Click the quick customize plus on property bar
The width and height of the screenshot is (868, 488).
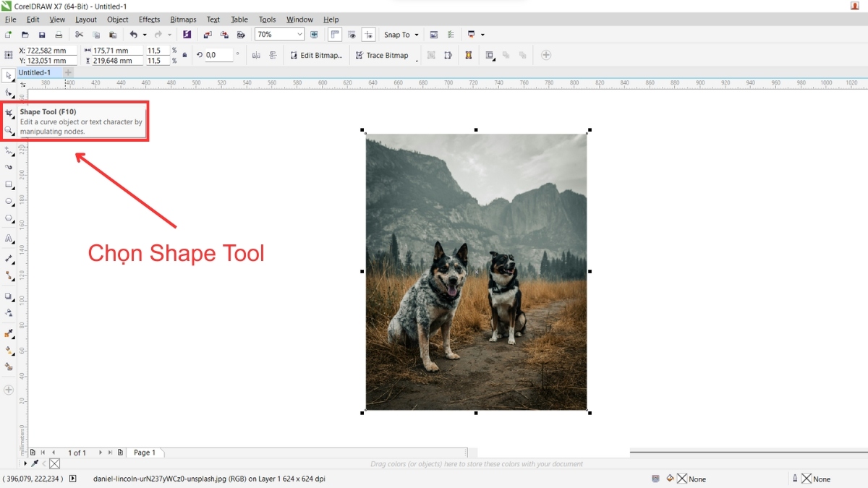[x=546, y=55]
